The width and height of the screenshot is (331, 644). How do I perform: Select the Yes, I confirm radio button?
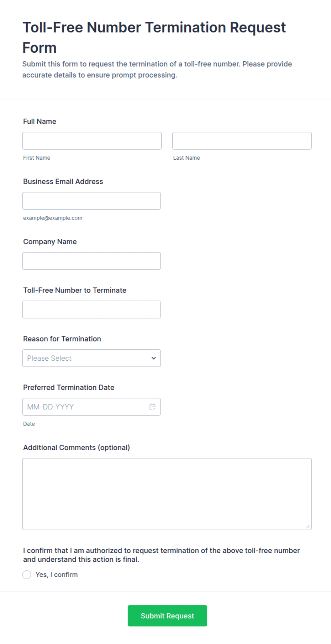[x=27, y=575]
